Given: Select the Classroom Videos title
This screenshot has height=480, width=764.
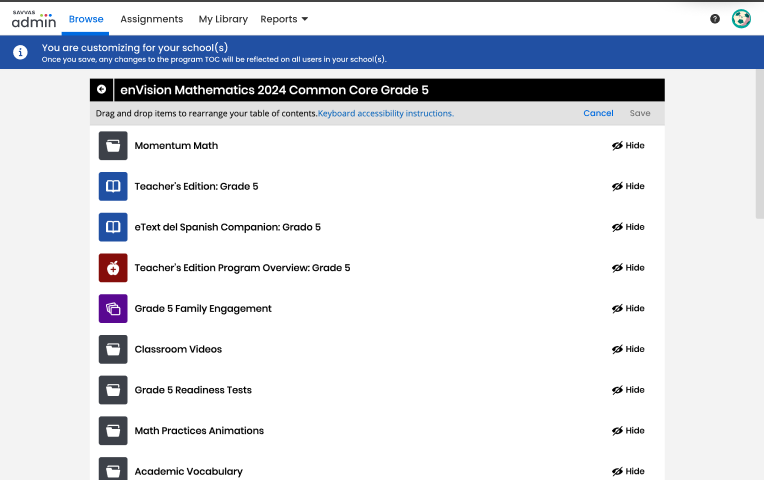Looking at the screenshot, I should click(178, 349).
